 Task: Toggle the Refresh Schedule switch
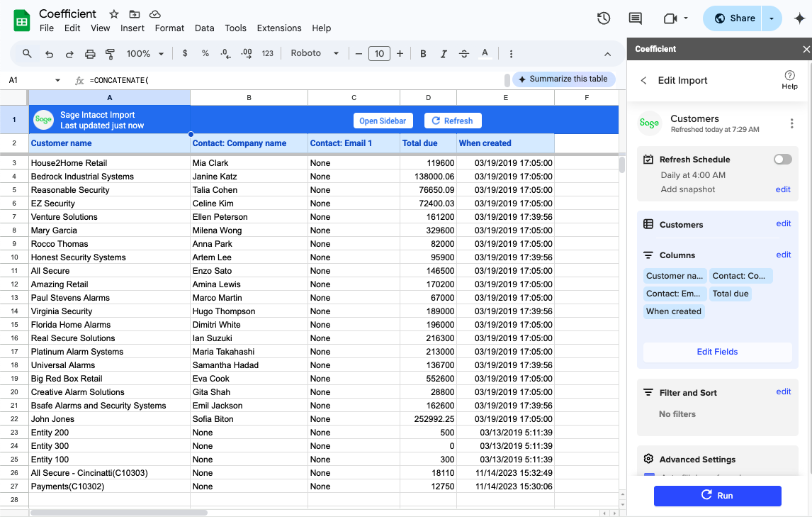pos(782,159)
